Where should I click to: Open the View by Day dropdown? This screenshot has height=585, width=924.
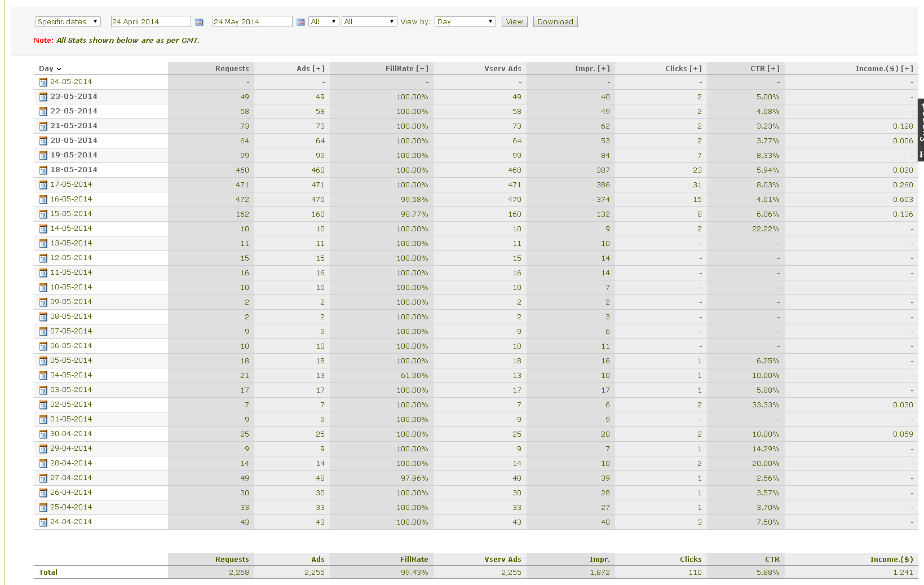click(465, 21)
